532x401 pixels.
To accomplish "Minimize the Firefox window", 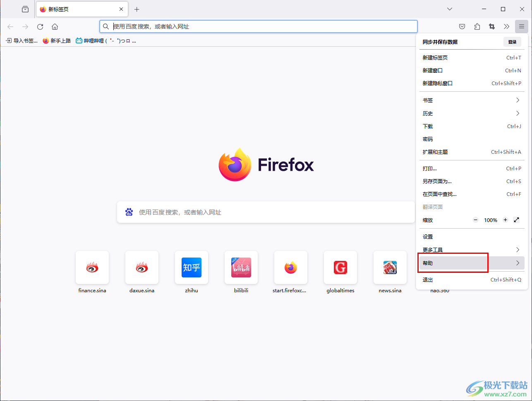I will pyautogui.click(x=484, y=9).
